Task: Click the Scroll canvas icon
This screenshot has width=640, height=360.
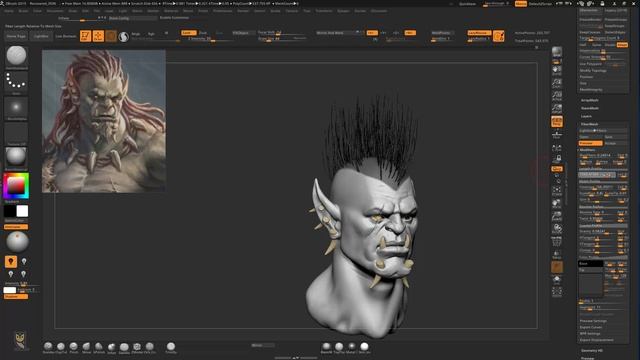Action: click(x=557, y=71)
